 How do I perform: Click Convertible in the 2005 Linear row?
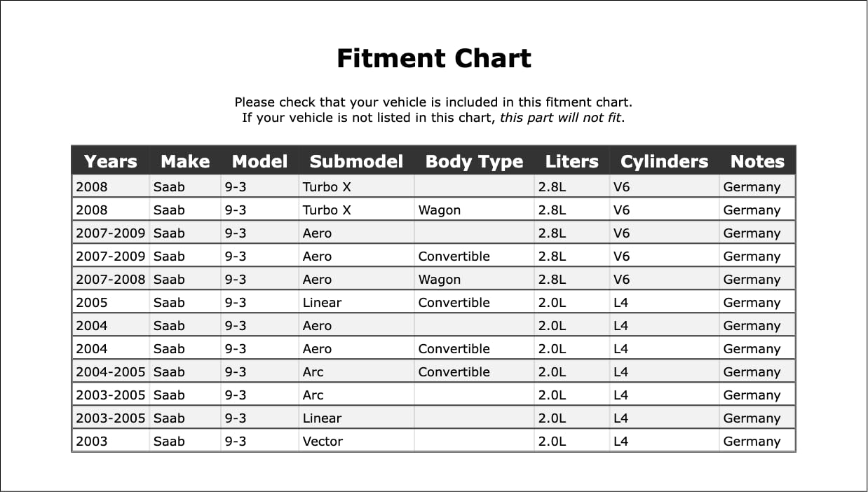tap(454, 303)
